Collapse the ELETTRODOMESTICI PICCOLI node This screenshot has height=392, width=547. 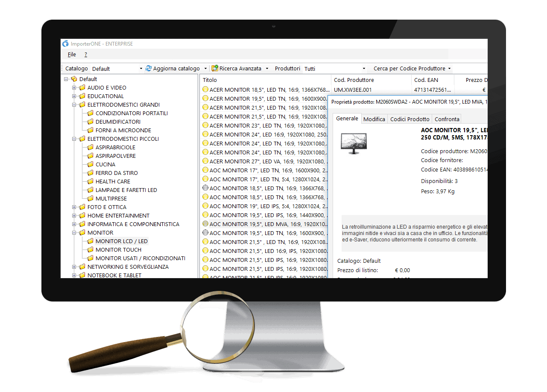74,139
